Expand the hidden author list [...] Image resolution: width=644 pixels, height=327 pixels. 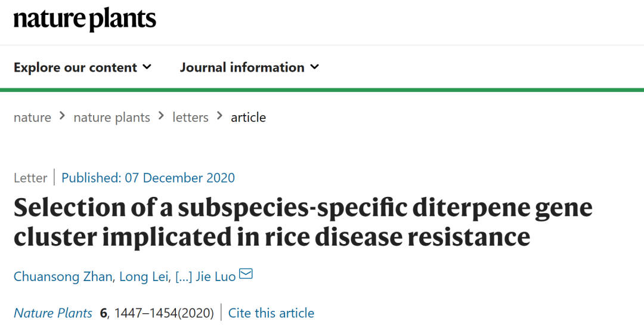click(x=183, y=277)
